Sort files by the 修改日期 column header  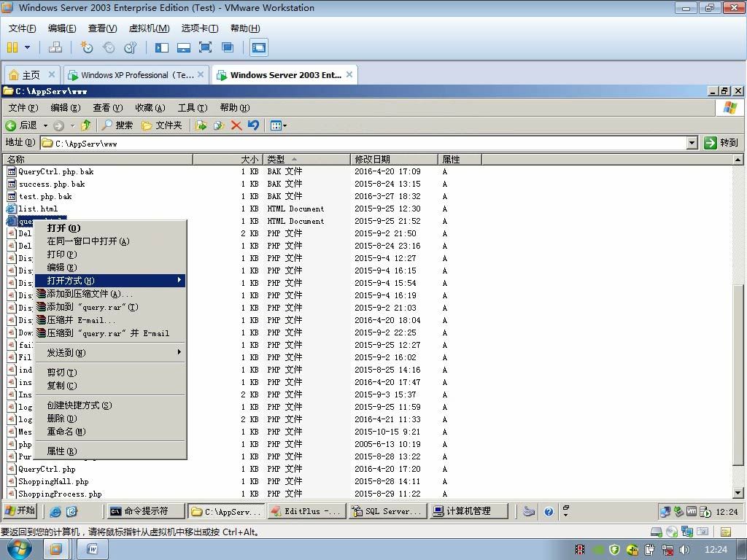[394, 159]
